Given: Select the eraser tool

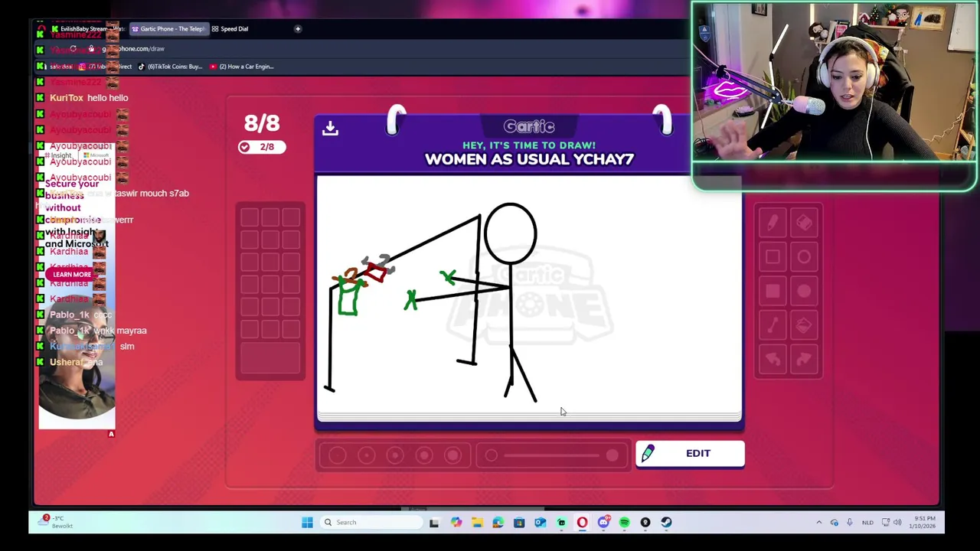Looking at the screenshot, I should click(x=804, y=223).
